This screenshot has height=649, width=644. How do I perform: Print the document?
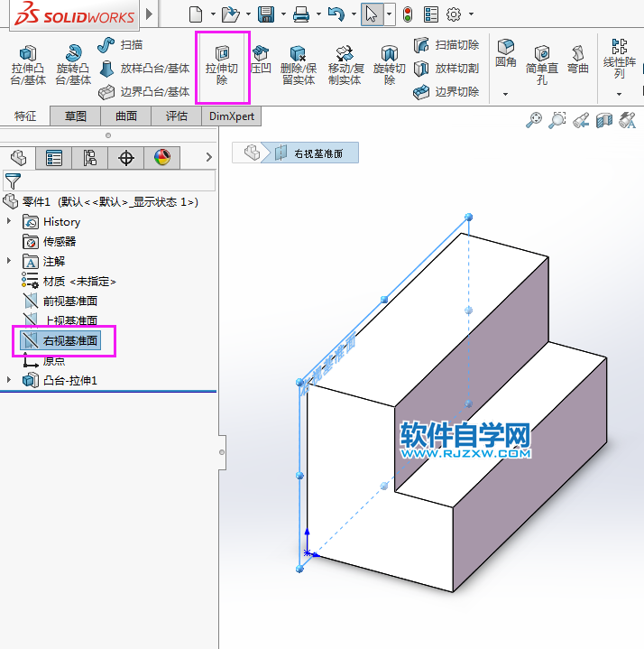pos(301,14)
